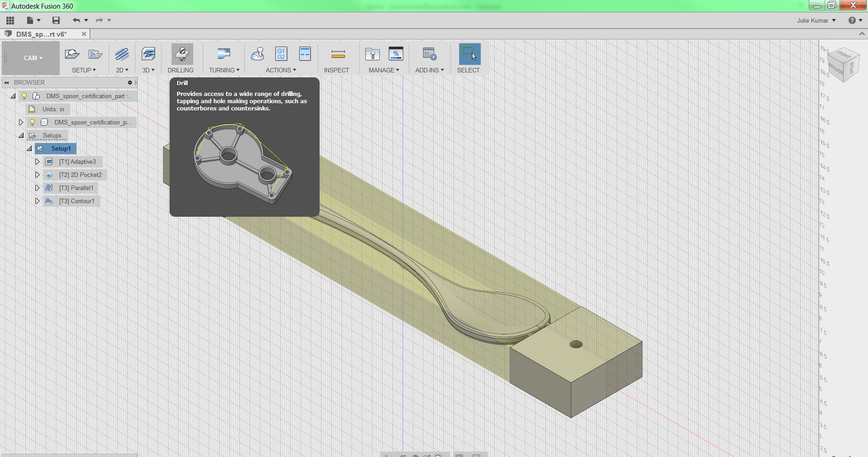Open the data panel grid icon
This screenshot has height=457, width=868.
10,20
